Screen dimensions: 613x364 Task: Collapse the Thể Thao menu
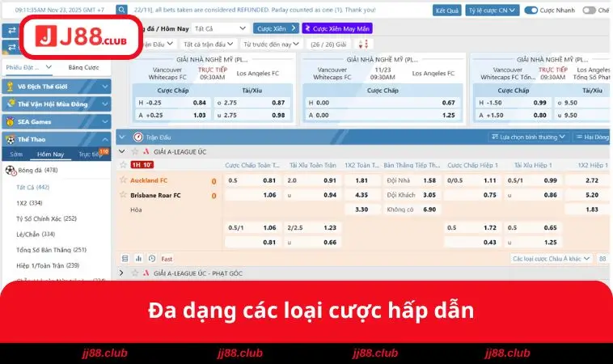click(105, 139)
